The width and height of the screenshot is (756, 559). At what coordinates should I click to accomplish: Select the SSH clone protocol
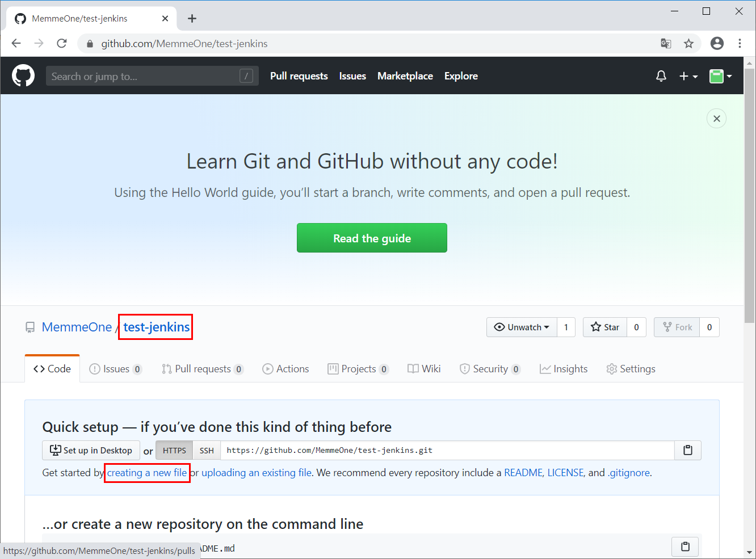click(x=207, y=450)
